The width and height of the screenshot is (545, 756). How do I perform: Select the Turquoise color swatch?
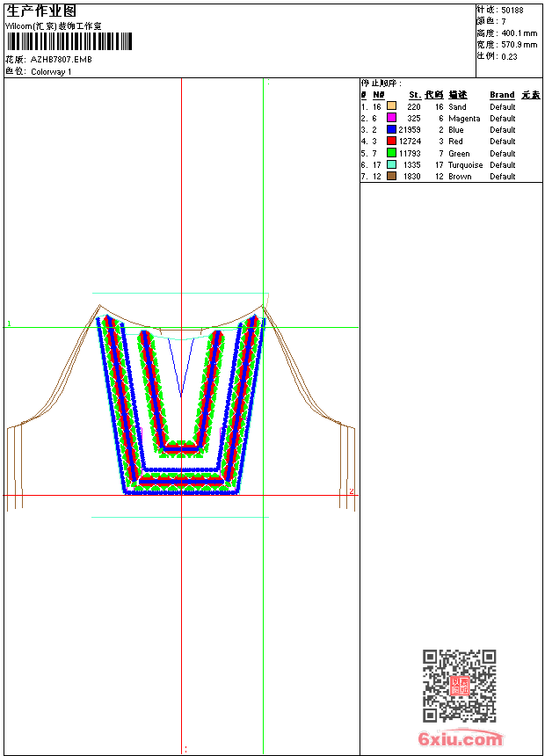coord(391,164)
